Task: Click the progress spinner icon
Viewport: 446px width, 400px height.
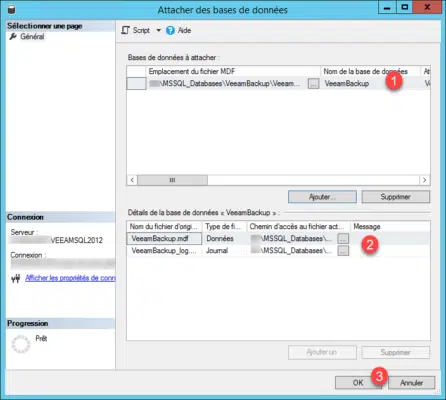Action: [21, 344]
